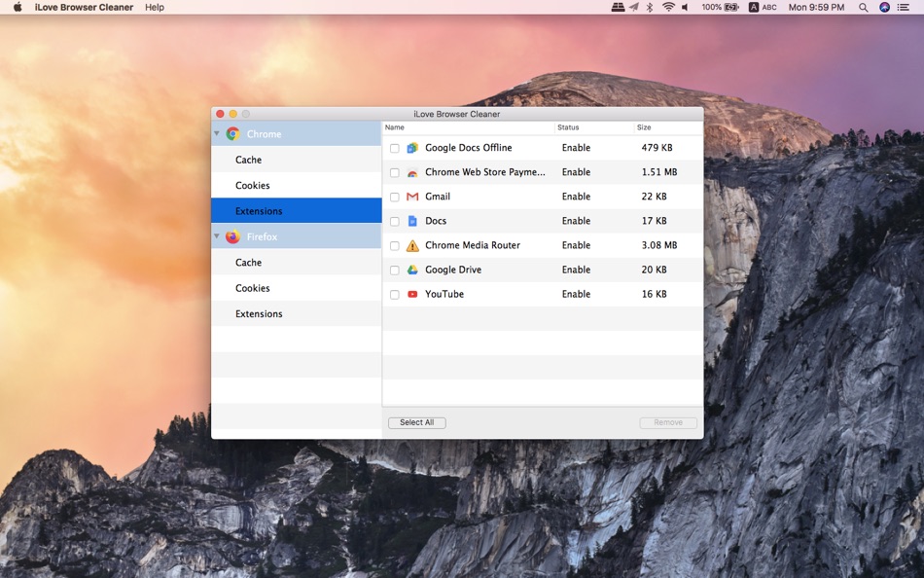Click the Google Drive triangle icon
The width and height of the screenshot is (924, 578).
(412, 270)
